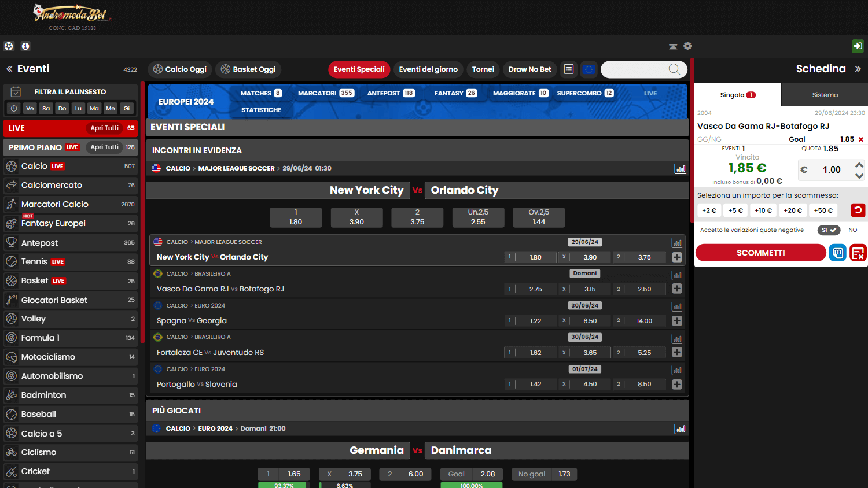
Task: Open stats icon for Vasco Da Gama row
Action: pyautogui.click(x=677, y=275)
